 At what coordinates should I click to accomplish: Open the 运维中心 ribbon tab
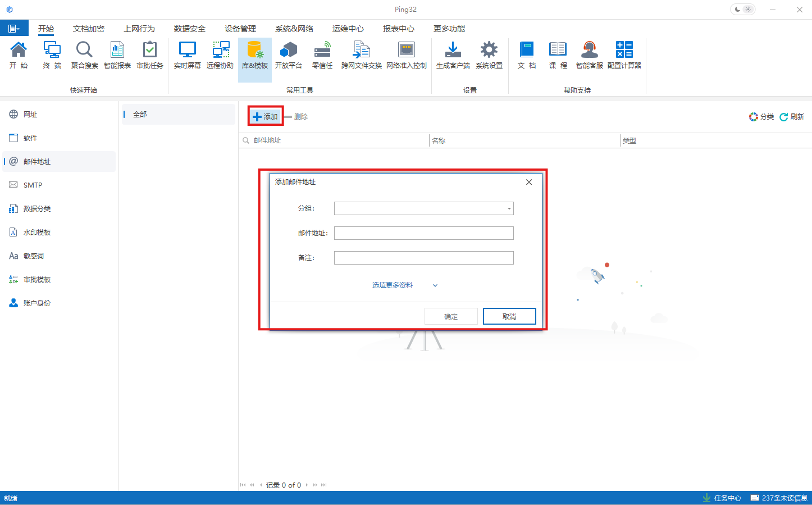pos(348,29)
